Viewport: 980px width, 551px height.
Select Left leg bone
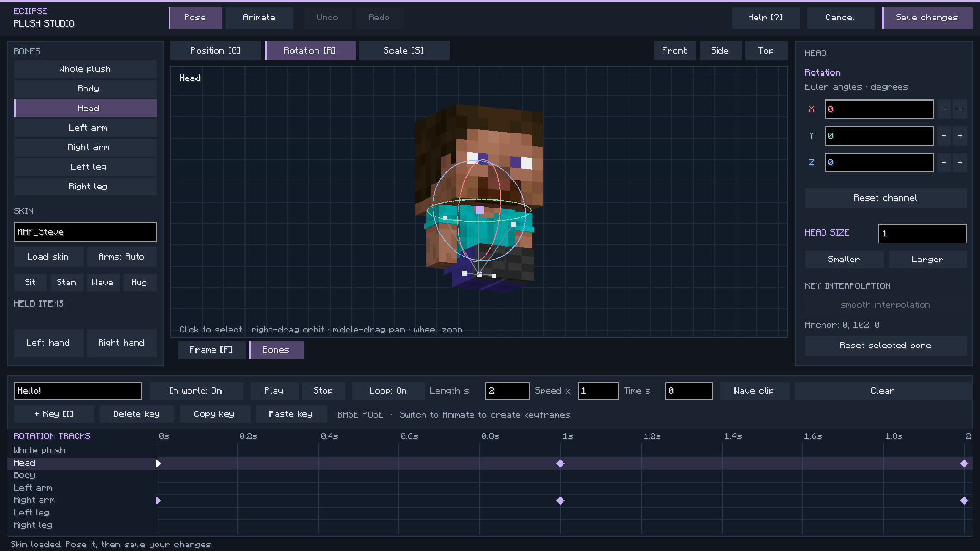(85, 167)
